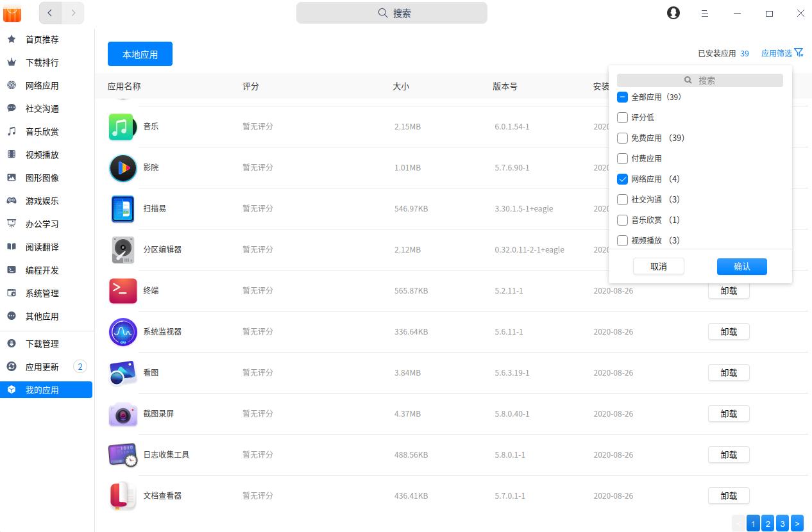Uninstall the 终端 application
The width and height of the screenshot is (812, 532).
click(729, 290)
